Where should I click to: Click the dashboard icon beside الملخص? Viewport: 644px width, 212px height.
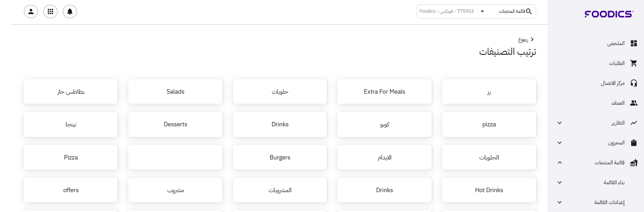click(634, 43)
